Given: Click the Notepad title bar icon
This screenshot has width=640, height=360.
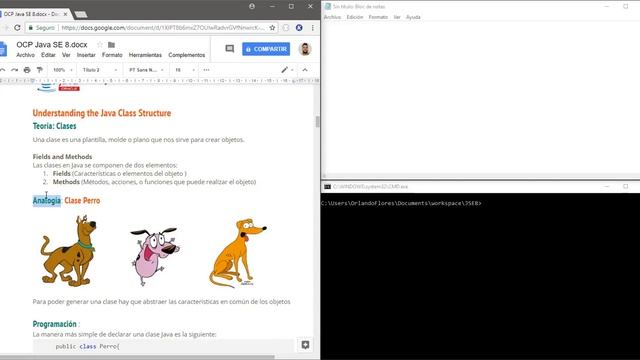Looking at the screenshot, I should click(327, 7).
